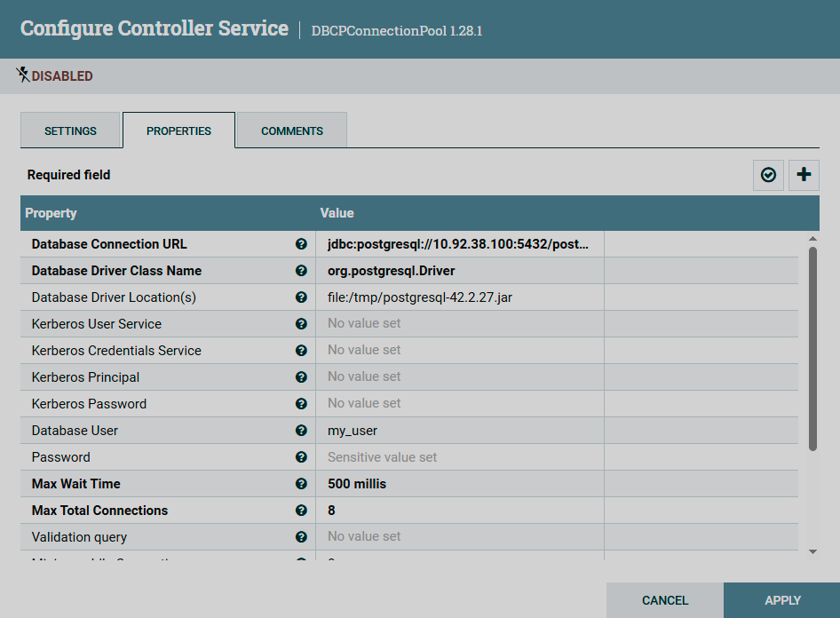This screenshot has width=840, height=618.
Task: Select the Database Driver Location(s) label
Action: [x=115, y=297]
